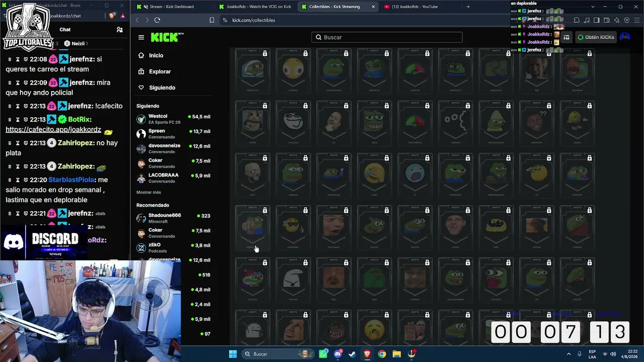644x362 pixels.
Task: Click the Obtén KICKs button
Action: pos(596,37)
